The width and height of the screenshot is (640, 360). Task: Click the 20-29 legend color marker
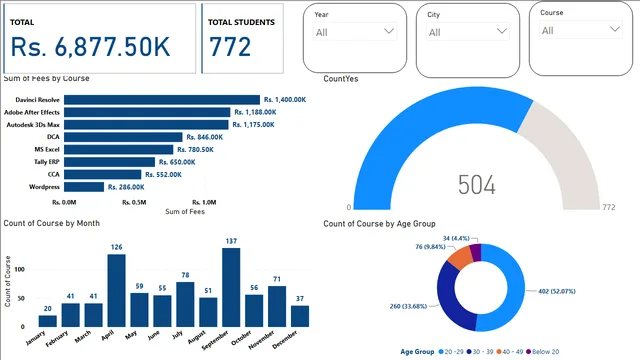pos(441,351)
